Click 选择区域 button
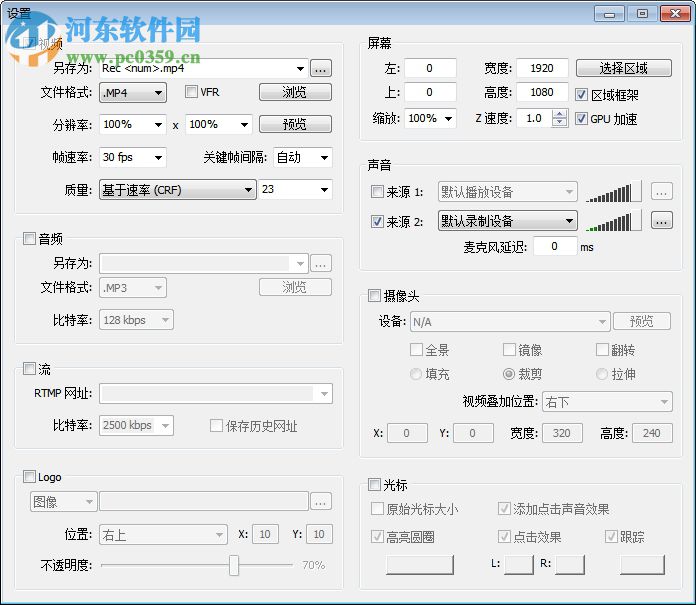696x605 pixels. coord(624,68)
